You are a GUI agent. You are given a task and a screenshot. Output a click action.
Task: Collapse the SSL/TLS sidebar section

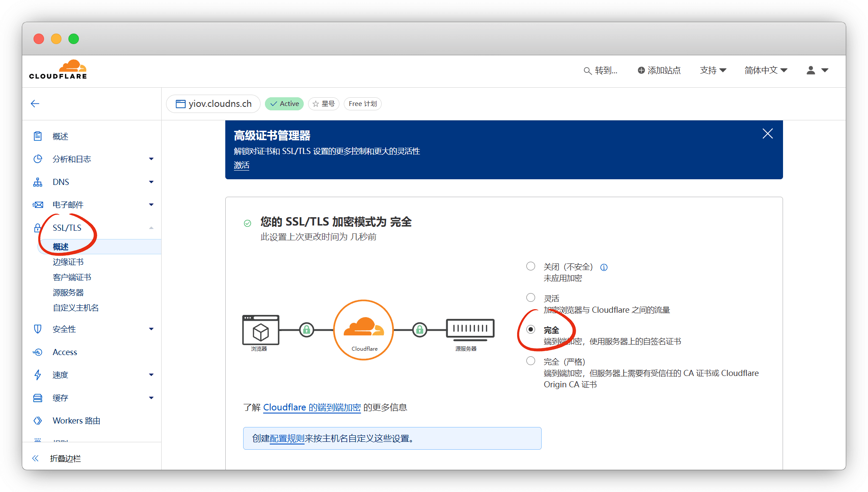coord(151,228)
